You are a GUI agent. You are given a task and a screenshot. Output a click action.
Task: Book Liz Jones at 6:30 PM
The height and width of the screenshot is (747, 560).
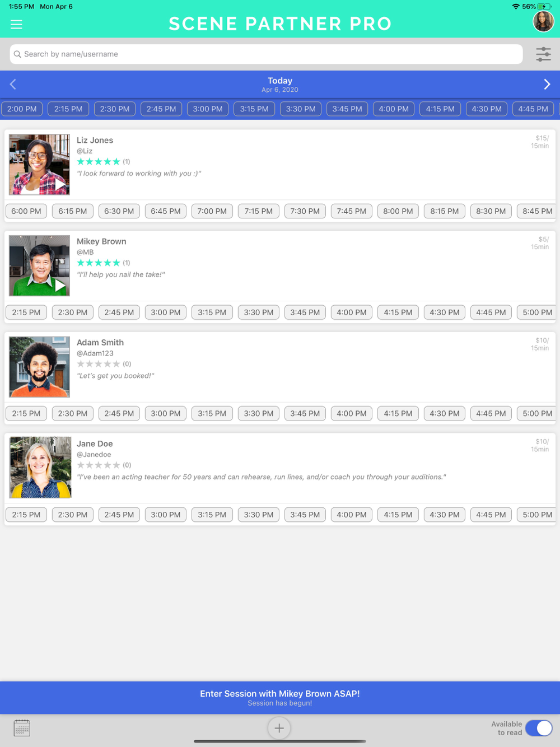(119, 211)
